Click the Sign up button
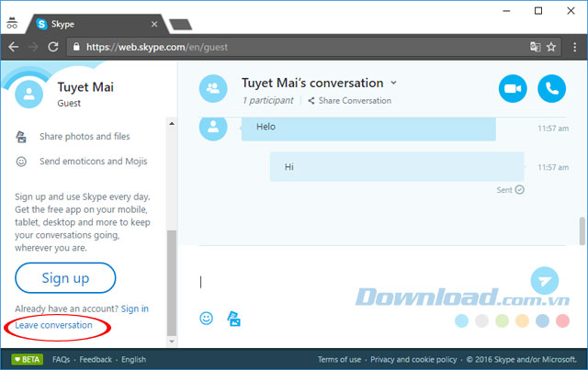 pyautogui.click(x=65, y=278)
